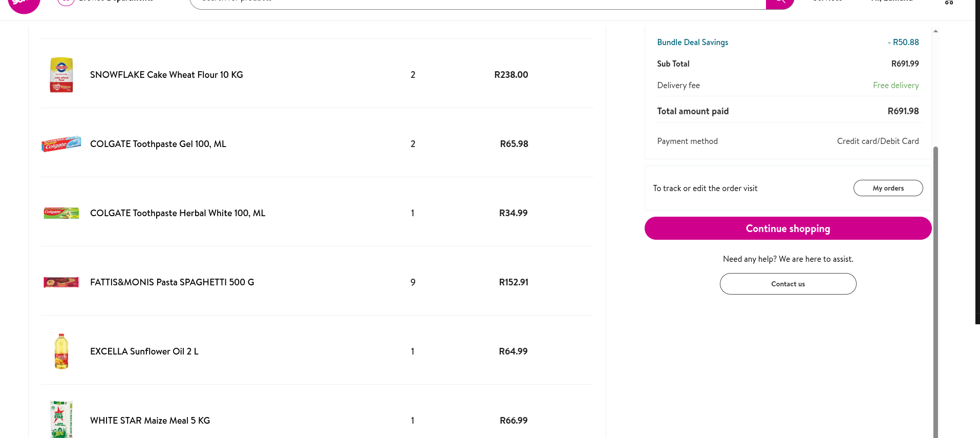Click the FATTIS&MONIS Pasta Spaghetti name
Viewport: 980px width, 438px height.
pos(172,282)
